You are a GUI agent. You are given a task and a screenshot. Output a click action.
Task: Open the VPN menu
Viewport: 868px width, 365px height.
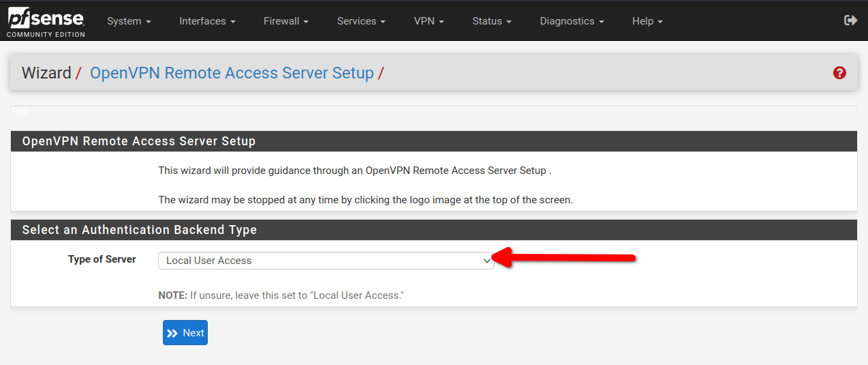[x=429, y=21]
